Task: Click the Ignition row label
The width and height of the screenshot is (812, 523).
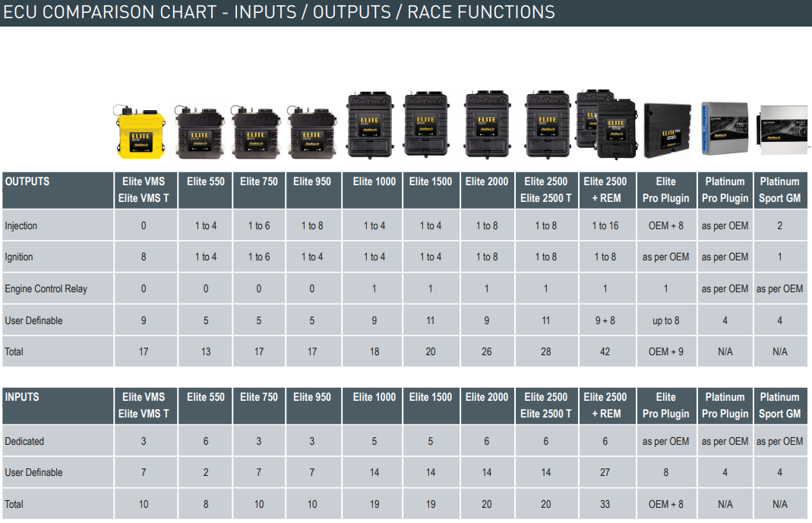Action: [19, 257]
